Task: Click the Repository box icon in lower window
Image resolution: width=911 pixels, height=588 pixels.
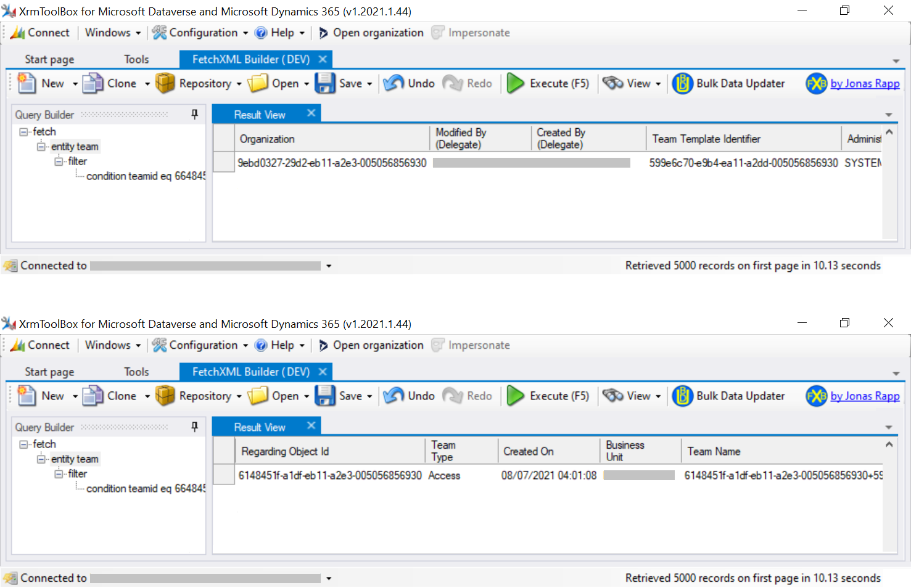Action: point(165,396)
